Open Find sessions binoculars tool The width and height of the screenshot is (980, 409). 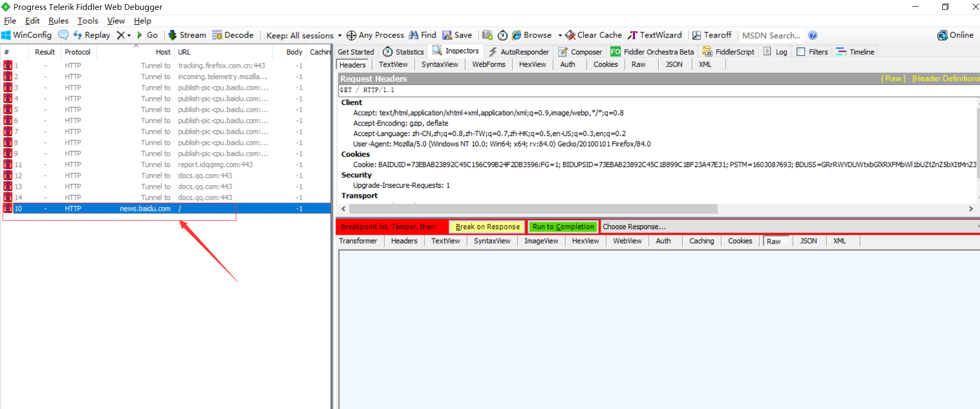tap(423, 35)
